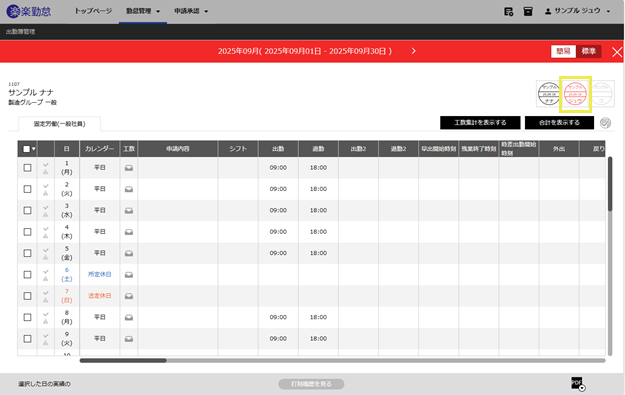The width and height of the screenshot is (625, 395).
Task: Click status check icon on day 7 row
Action: click(46, 293)
